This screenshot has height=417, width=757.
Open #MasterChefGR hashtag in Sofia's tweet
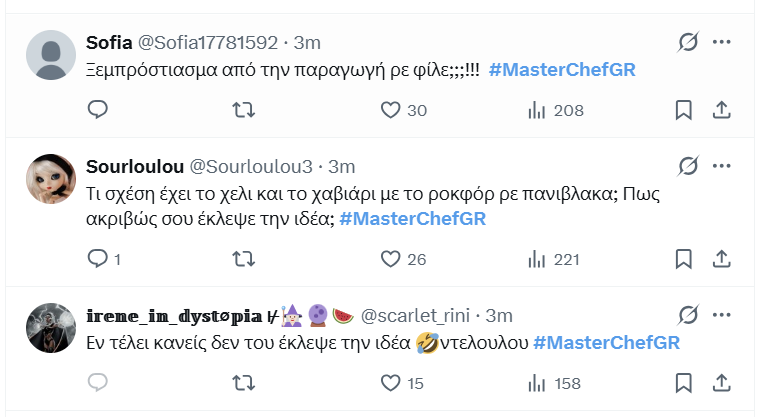562,70
